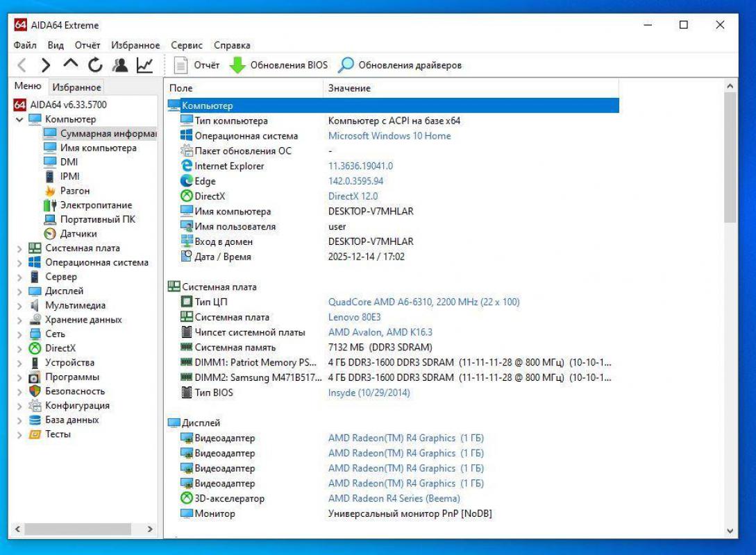Open the Сервис menu
Viewport: 756px width, 555px height.
tap(187, 45)
